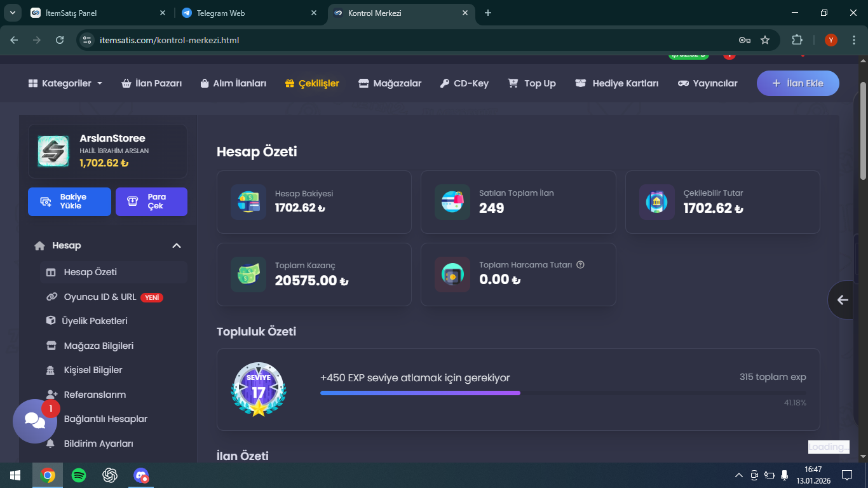This screenshot has width=868, height=488.
Task: Open the İlan Pazarı marketplace link
Action: [x=151, y=83]
